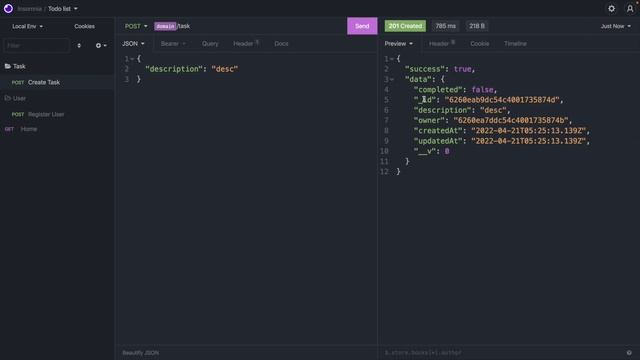
Task: Open the Docs tab
Action: tap(281, 44)
